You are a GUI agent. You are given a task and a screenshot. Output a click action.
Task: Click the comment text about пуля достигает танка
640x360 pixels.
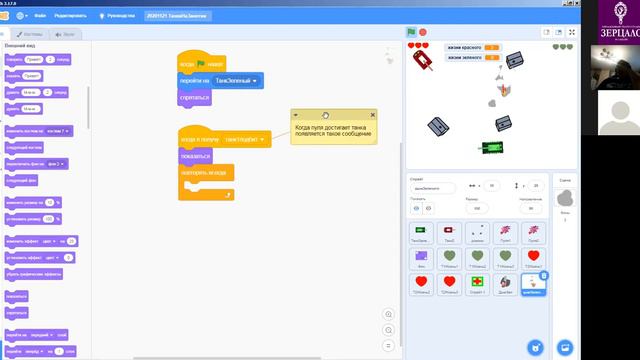pyautogui.click(x=333, y=131)
